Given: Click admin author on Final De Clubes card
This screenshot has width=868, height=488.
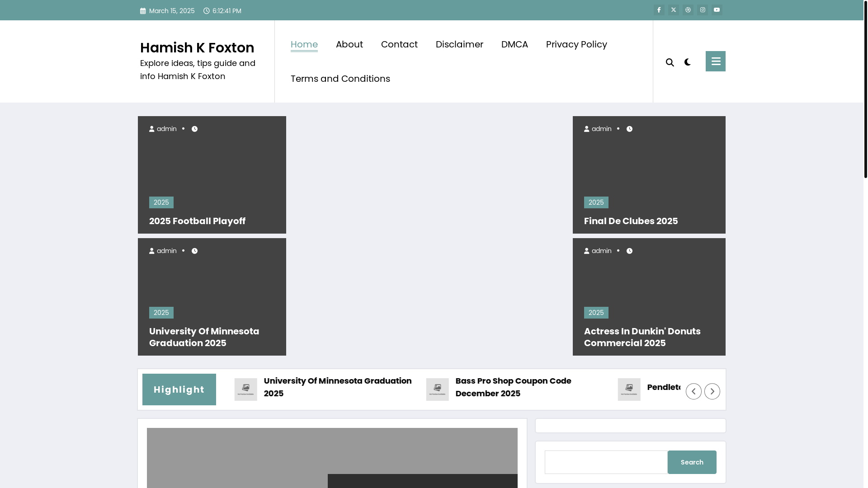Looking at the screenshot, I should [x=598, y=129].
